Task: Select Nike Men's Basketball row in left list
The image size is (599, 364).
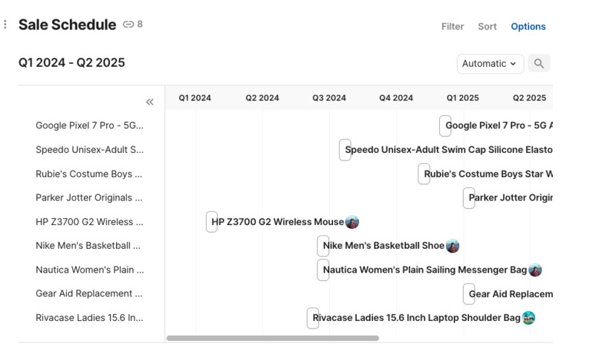Action: point(88,245)
